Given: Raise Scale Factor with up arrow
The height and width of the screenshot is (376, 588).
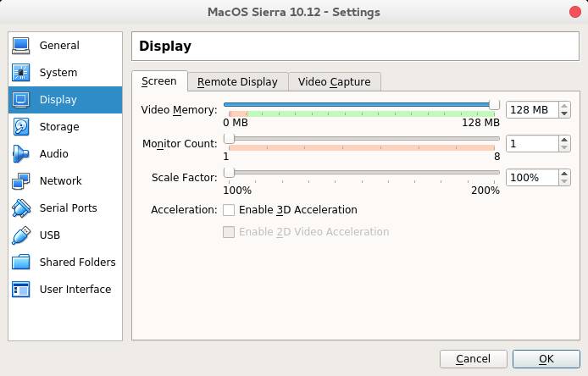Looking at the screenshot, I should click(564, 174).
